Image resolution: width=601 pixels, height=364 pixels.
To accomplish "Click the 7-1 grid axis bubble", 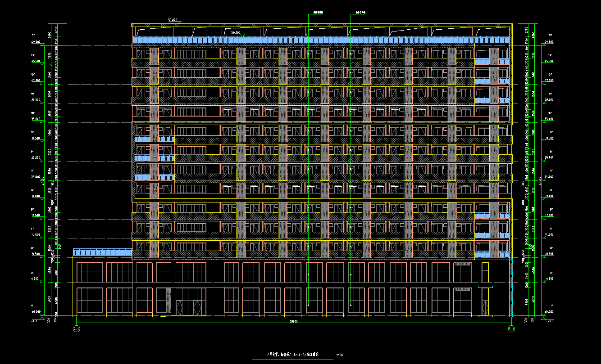I will (76, 329).
